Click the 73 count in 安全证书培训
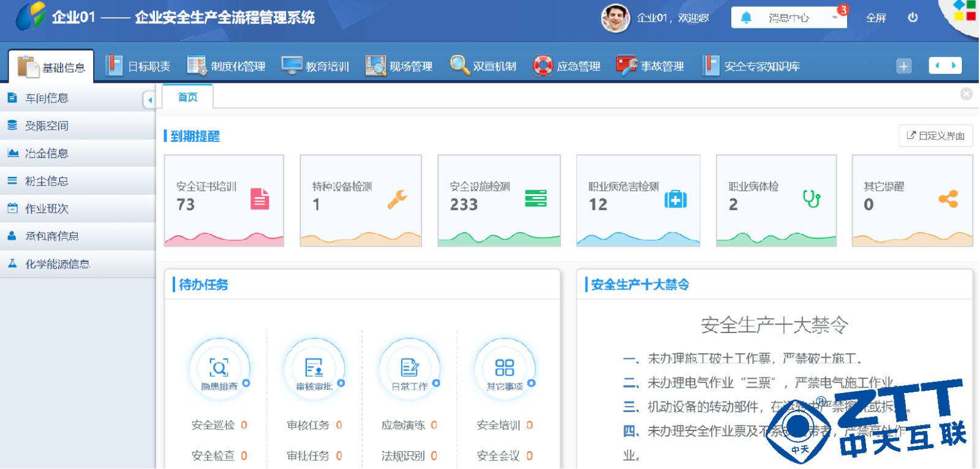The width and height of the screenshot is (980, 469). pos(186,204)
